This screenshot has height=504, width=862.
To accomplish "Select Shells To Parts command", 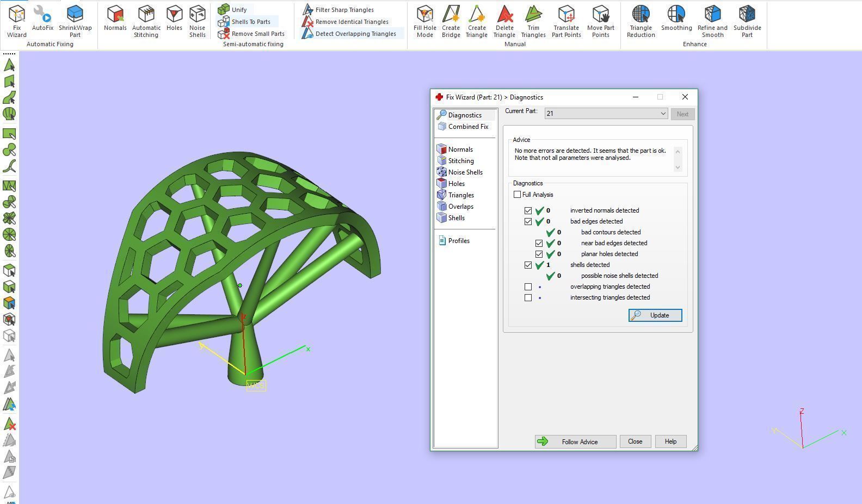I will (x=244, y=22).
